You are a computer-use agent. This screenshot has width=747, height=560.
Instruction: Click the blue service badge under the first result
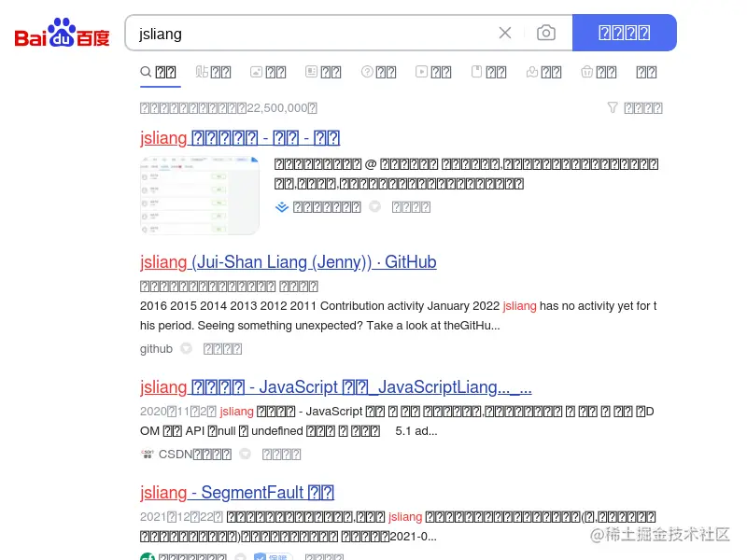281,206
